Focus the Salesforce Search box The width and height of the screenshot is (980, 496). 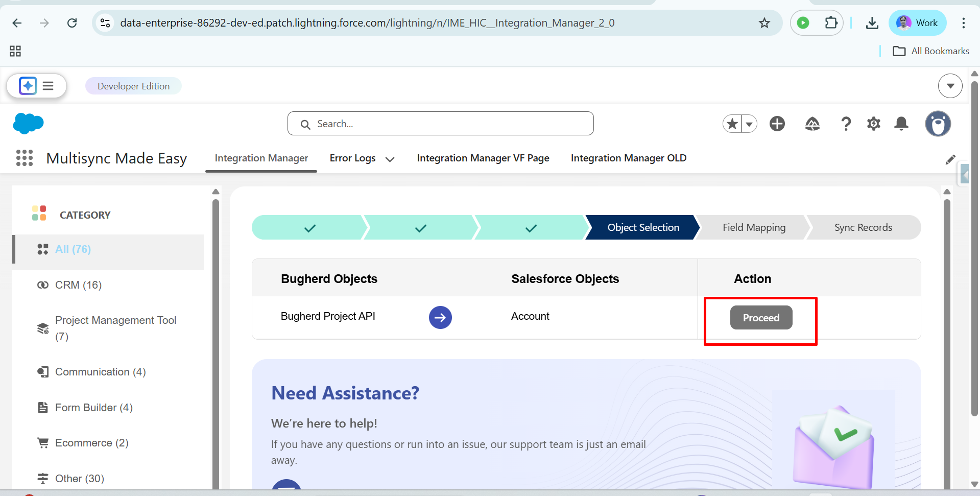point(440,124)
